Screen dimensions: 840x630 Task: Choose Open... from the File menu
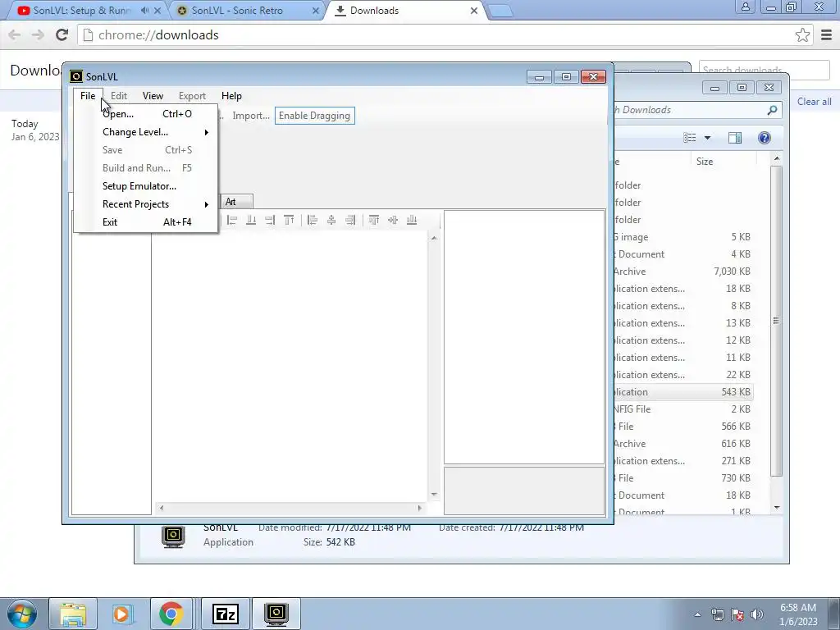146,114
